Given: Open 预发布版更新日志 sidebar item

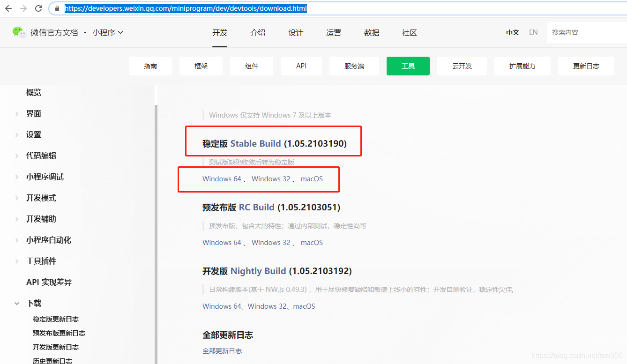Looking at the screenshot, I should coord(59,333).
